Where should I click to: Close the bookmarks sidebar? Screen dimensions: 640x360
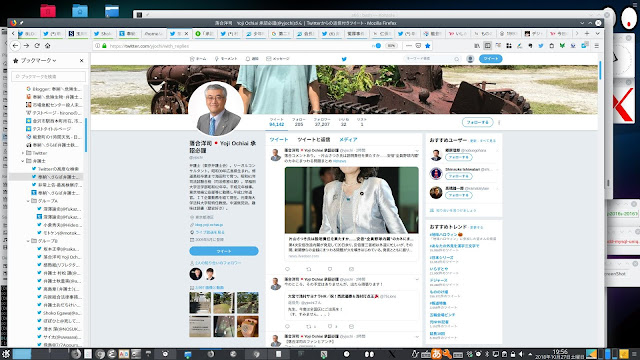coord(82,60)
